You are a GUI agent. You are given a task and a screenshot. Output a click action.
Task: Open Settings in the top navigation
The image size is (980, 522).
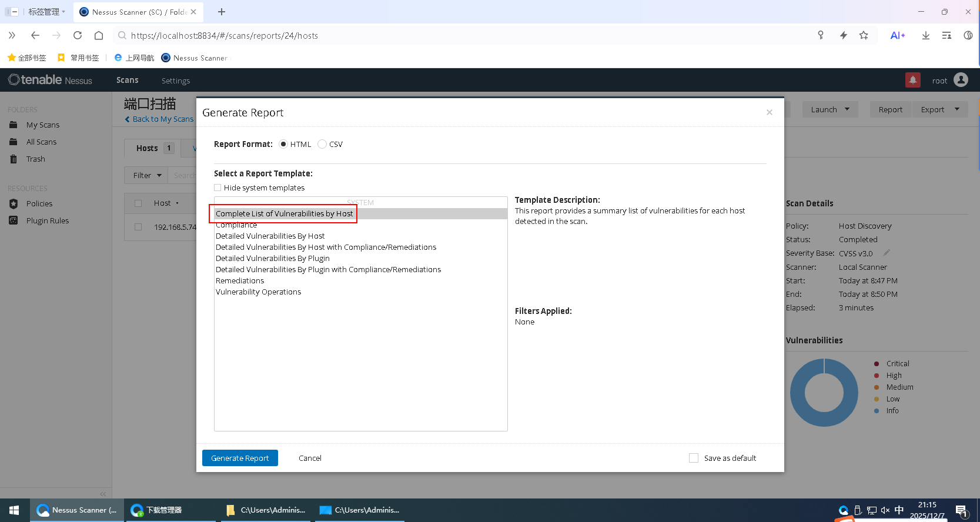coord(176,81)
